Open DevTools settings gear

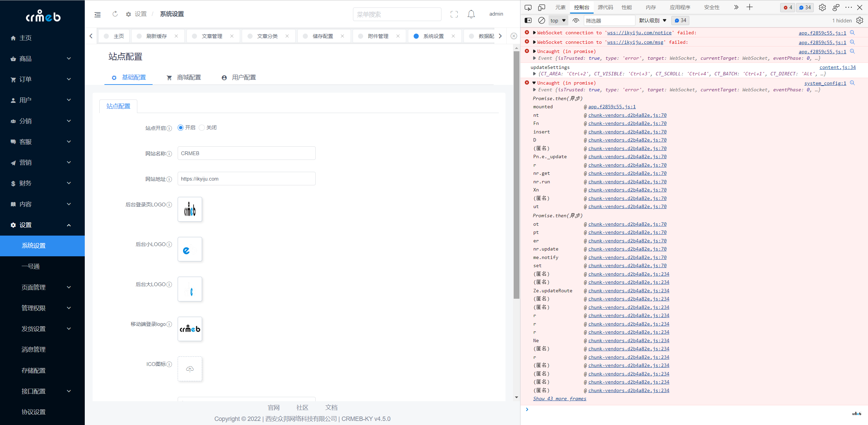(822, 7)
